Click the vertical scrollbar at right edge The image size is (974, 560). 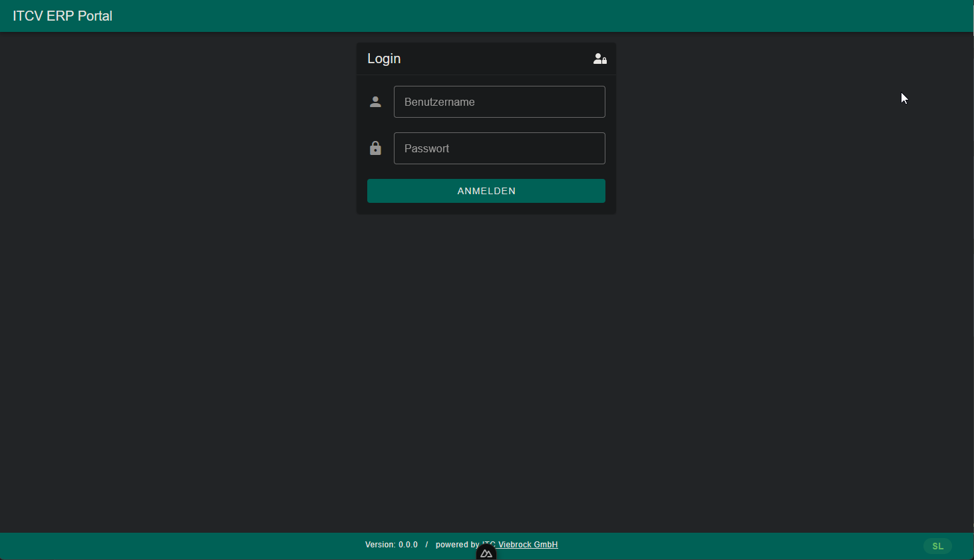pyautogui.click(x=972, y=266)
